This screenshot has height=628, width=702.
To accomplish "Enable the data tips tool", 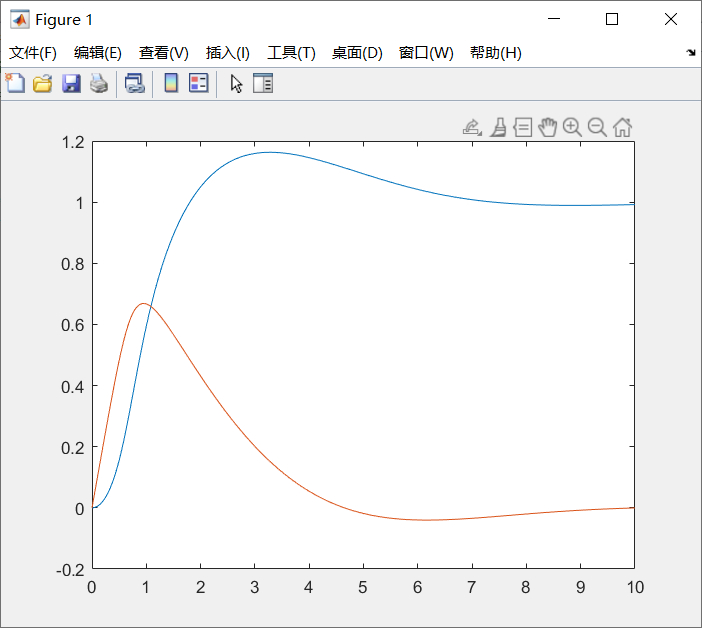I will [522, 128].
